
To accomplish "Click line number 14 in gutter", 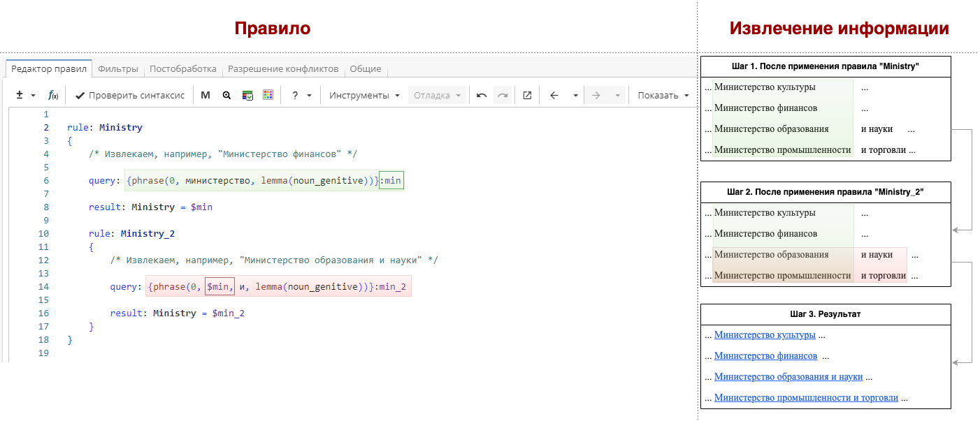I will 44,287.
